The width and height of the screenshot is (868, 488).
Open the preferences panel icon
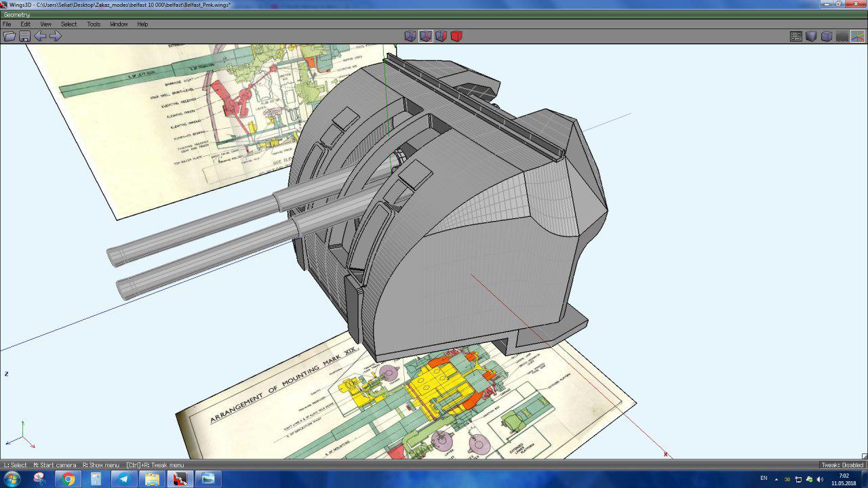pos(796,36)
